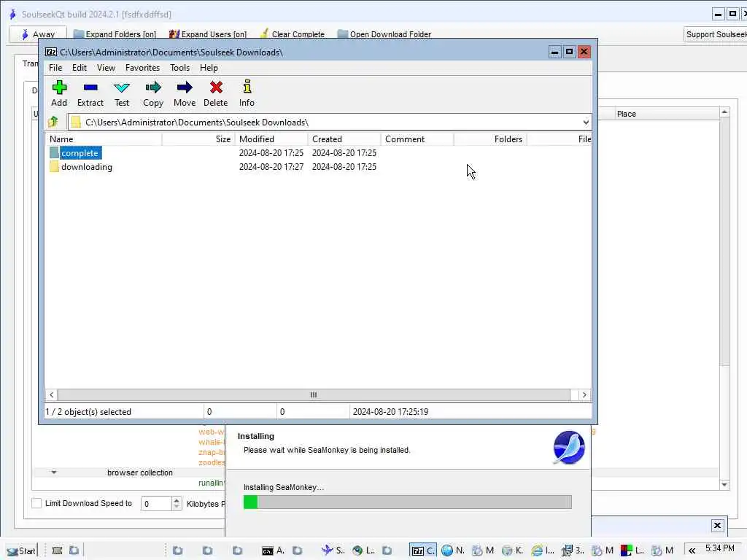Increase download speed limit spinner

pyautogui.click(x=177, y=499)
